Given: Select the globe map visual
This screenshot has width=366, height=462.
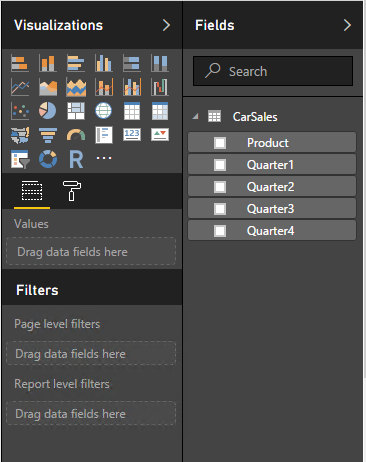Looking at the screenshot, I should (104, 111).
